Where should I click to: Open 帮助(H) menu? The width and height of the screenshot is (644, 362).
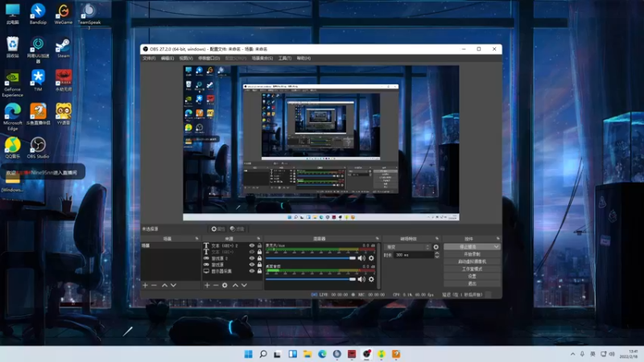pos(303,58)
